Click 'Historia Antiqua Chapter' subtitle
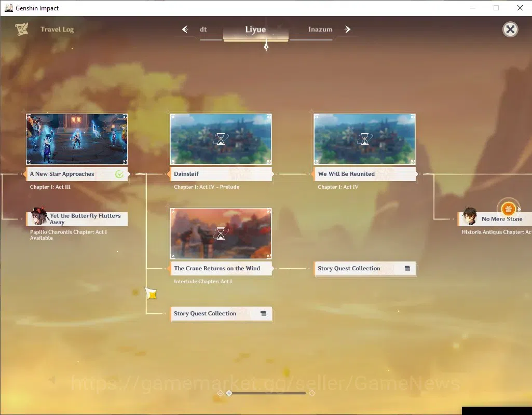 496,232
